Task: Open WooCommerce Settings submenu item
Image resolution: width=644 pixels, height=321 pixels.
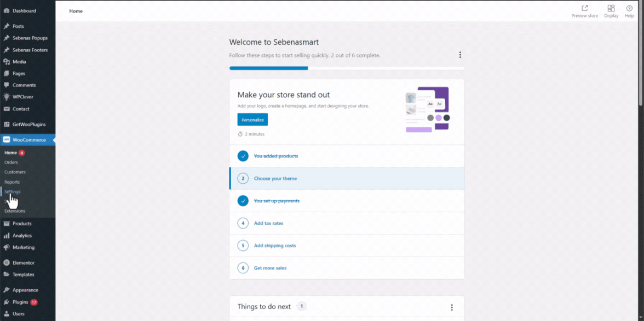Action: [12, 192]
